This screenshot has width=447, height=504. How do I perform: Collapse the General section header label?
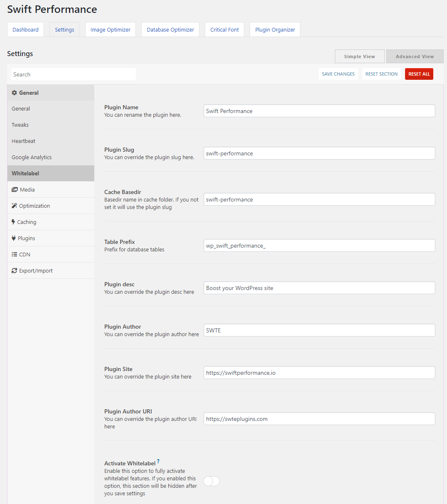pos(29,93)
